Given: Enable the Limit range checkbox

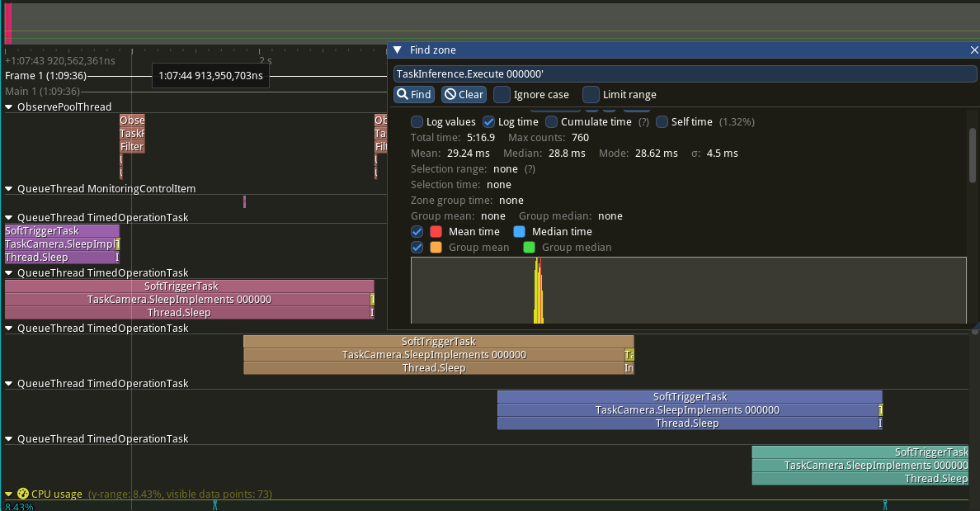Looking at the screenshot, I should 591,94.
